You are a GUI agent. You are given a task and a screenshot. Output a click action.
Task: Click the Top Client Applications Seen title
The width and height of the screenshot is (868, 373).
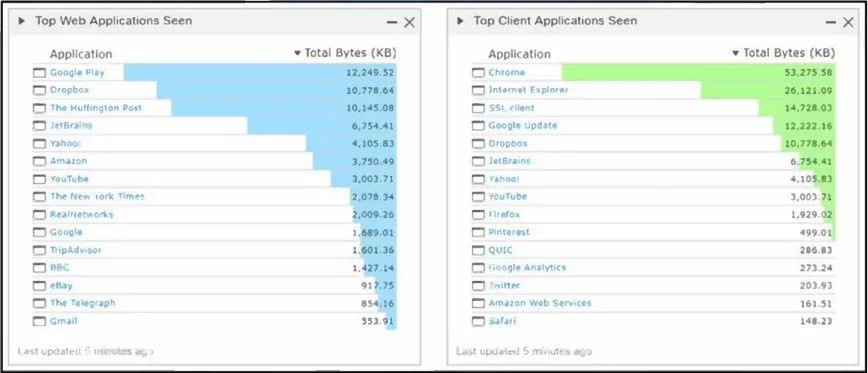pos(555,21)
